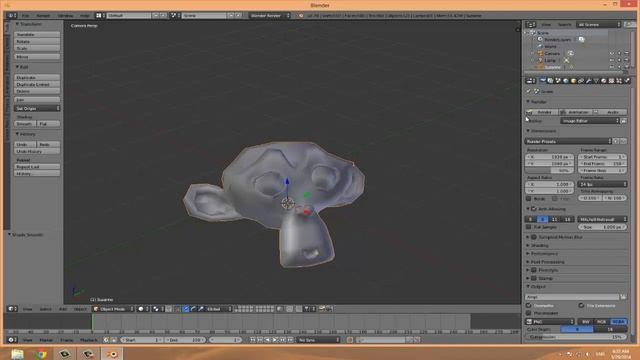
Task: Open the Render Presets dropdown
Action: tap(568, 141)
